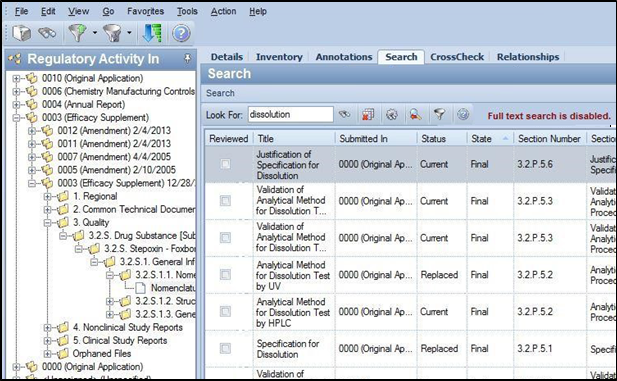
Task: Open the Details tab
Action: coord(227,57)
